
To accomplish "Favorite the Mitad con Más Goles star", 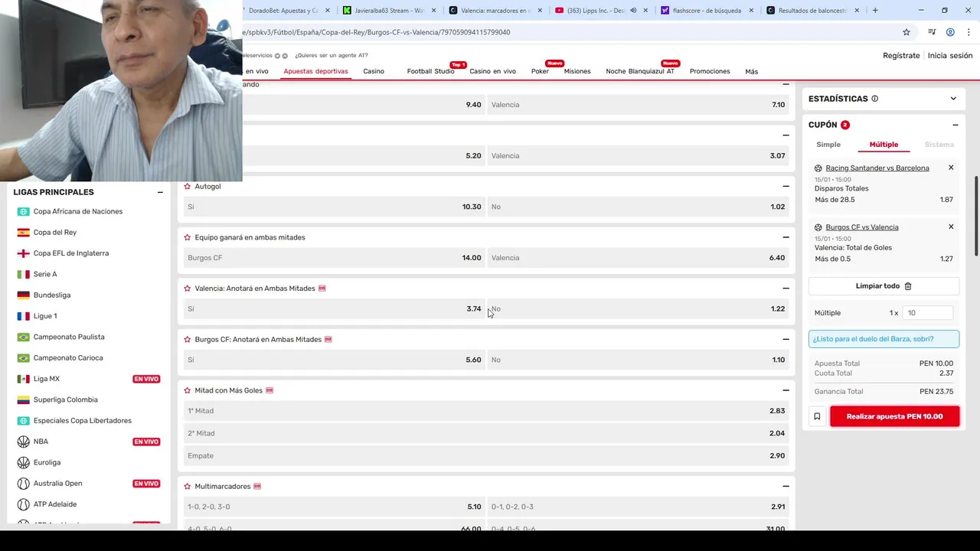I will [187, 390].
